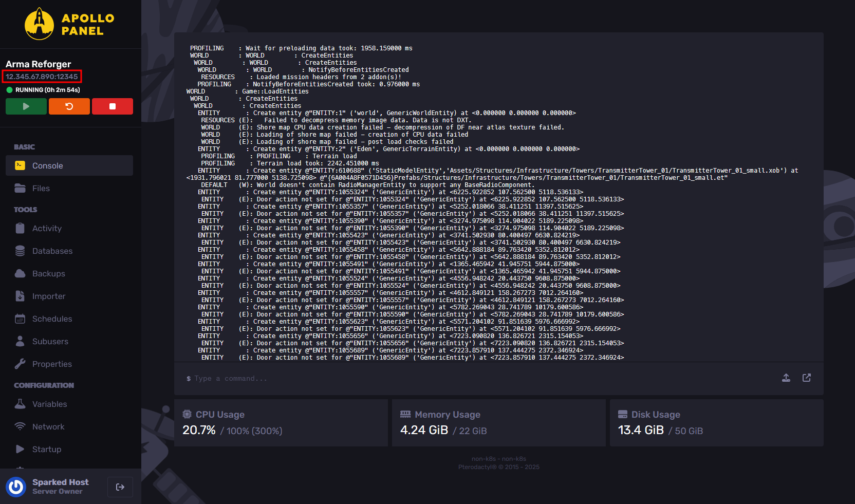Open the Activity page
Viewport: 855px width, 504px height.
coord(69,228)
